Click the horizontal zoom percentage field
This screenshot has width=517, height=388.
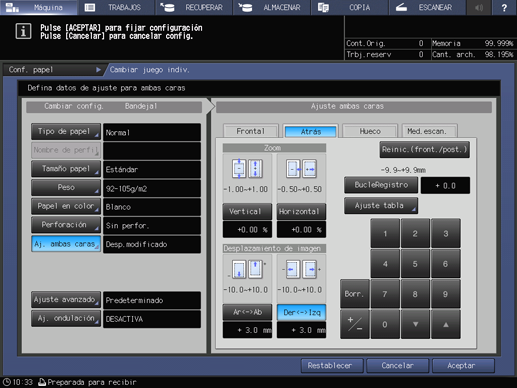coord(301,230)
